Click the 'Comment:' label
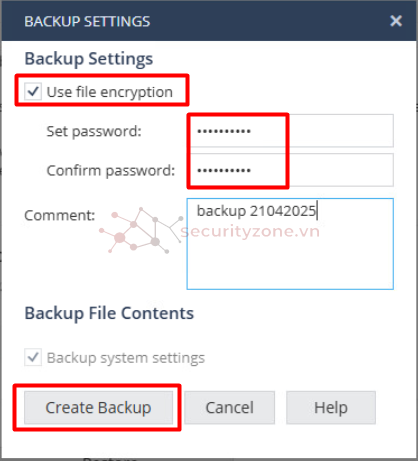The height and width of the screenshot is (461, 418). pyautogui.click(x=60, y=215)
